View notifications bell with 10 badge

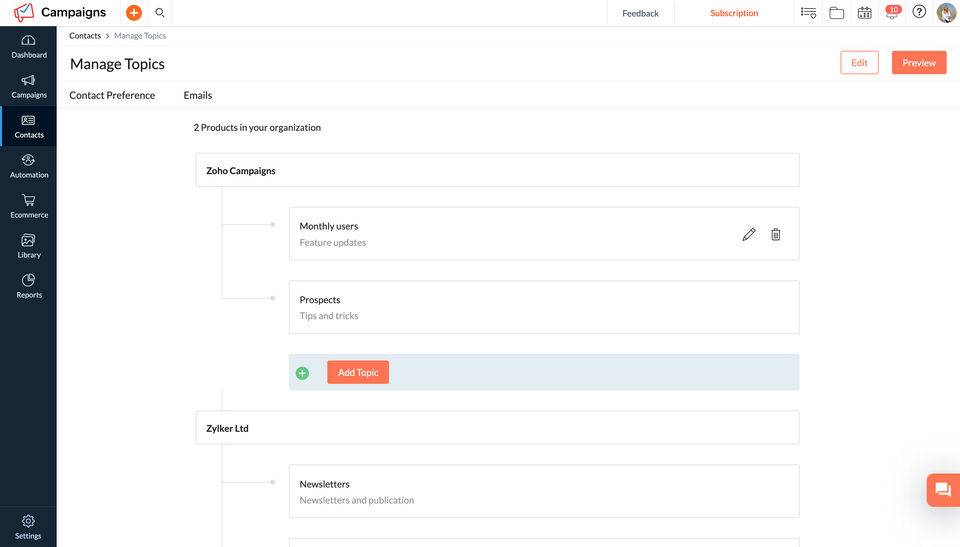(892, 13)
